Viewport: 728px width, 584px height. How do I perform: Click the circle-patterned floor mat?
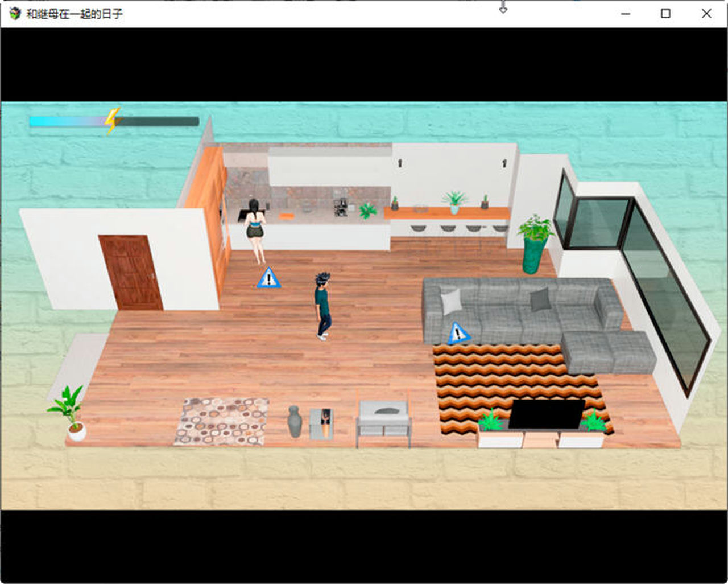click(x=222, y=421)
